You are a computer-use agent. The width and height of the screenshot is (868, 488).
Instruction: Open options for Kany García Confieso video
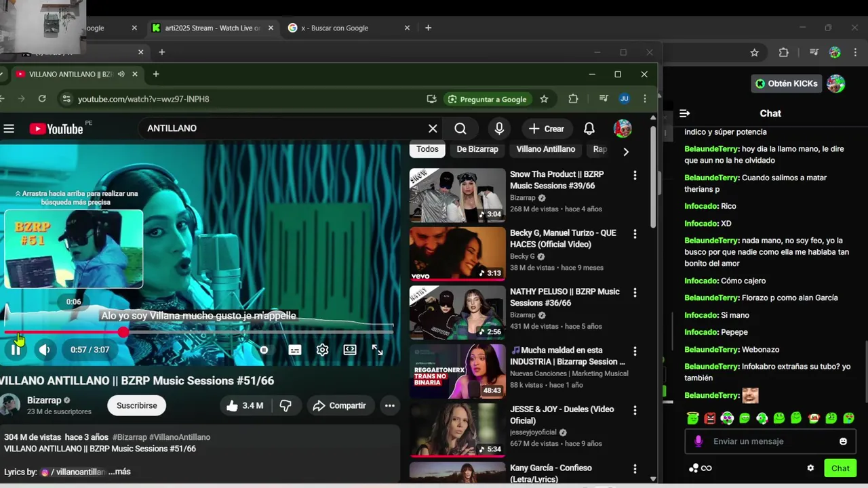pyautogui.click(x=635, y=468)
